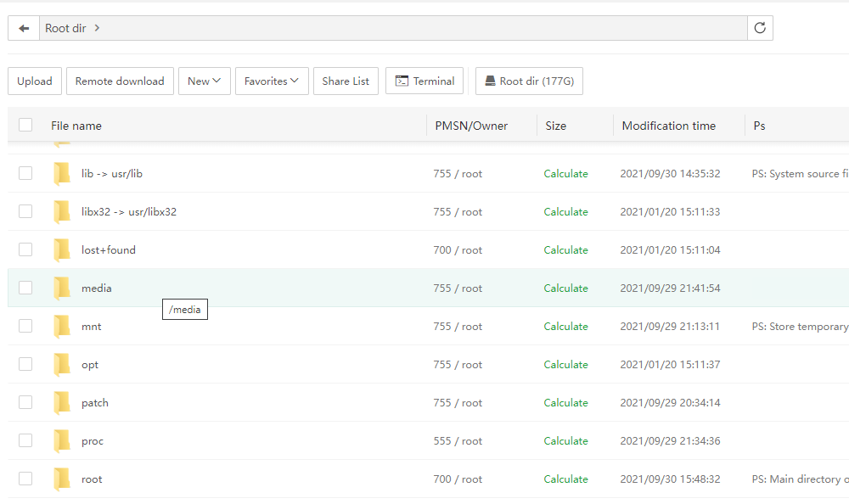Click the 'libx32 -> usr/libx32' name

pyautogui.click(x=129, y=211)
